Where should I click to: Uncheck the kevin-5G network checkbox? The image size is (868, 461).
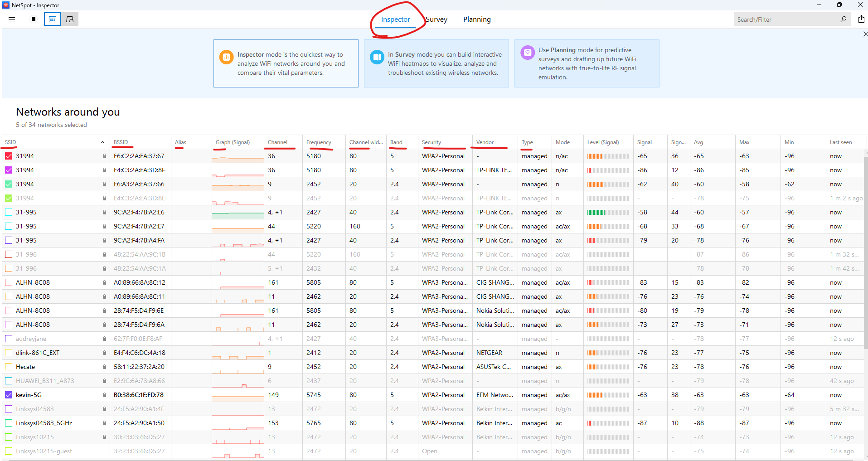(9, 395)
